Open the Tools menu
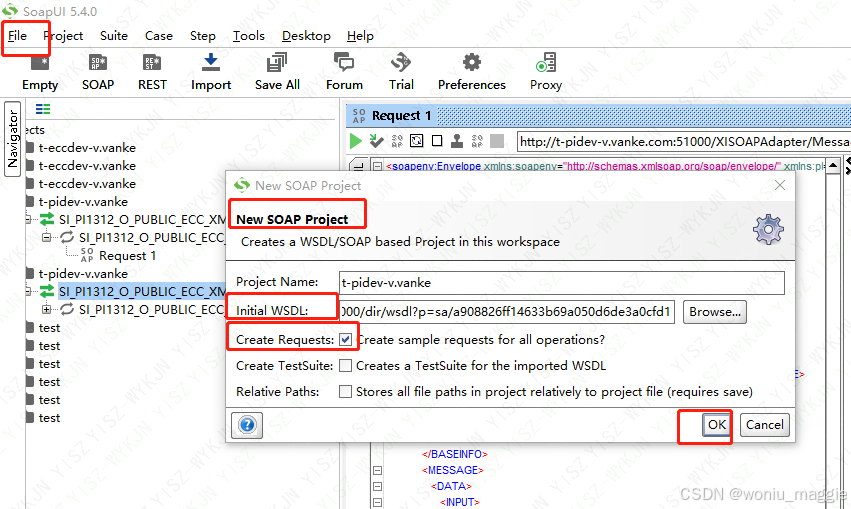 click(249, 36)
